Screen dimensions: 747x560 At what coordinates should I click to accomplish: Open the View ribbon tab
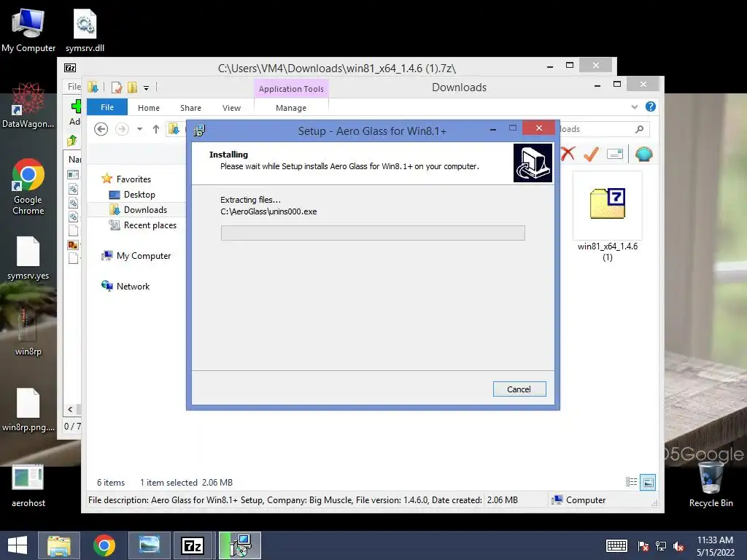point(231,108)
